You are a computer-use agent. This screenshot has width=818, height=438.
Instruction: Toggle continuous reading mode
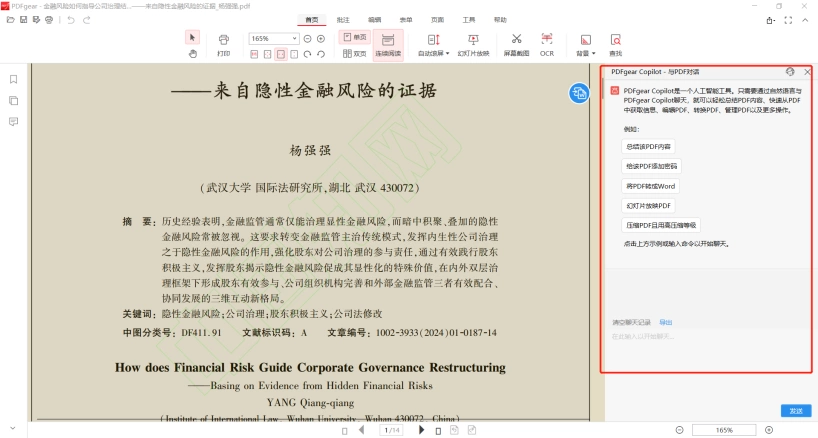pyautogui.click(x=388, y=45)
